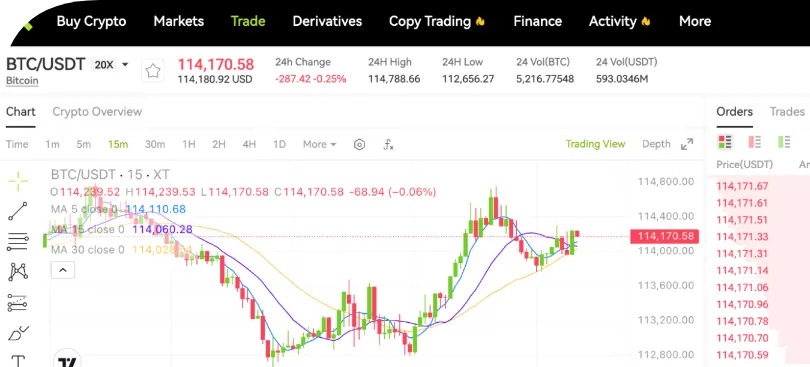Show both buy and sell orders view

coord(725,142)
